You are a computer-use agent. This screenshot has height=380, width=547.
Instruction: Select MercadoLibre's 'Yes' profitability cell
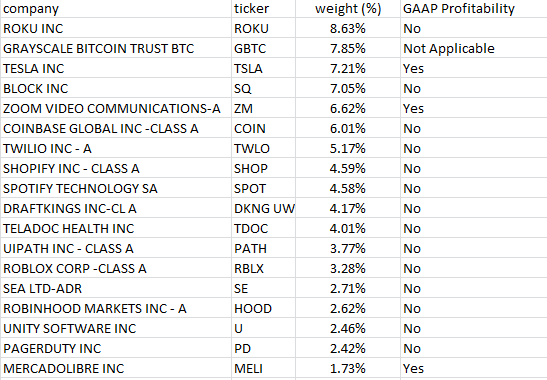474,368
